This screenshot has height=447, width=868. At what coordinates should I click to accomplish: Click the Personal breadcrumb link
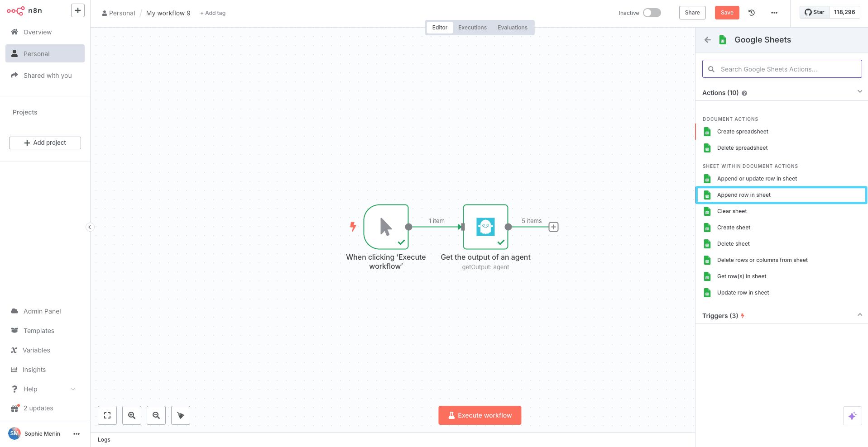[x=119, y=13]
